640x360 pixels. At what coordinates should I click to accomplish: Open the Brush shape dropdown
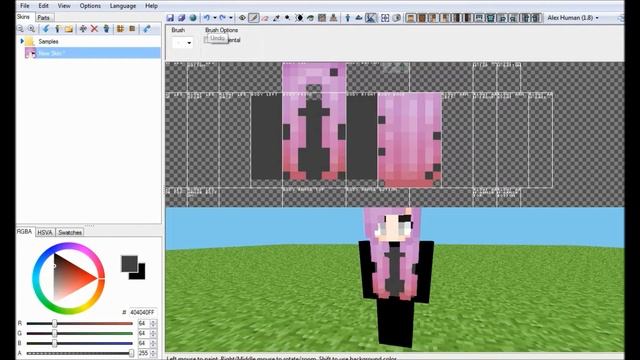point(182,42)
